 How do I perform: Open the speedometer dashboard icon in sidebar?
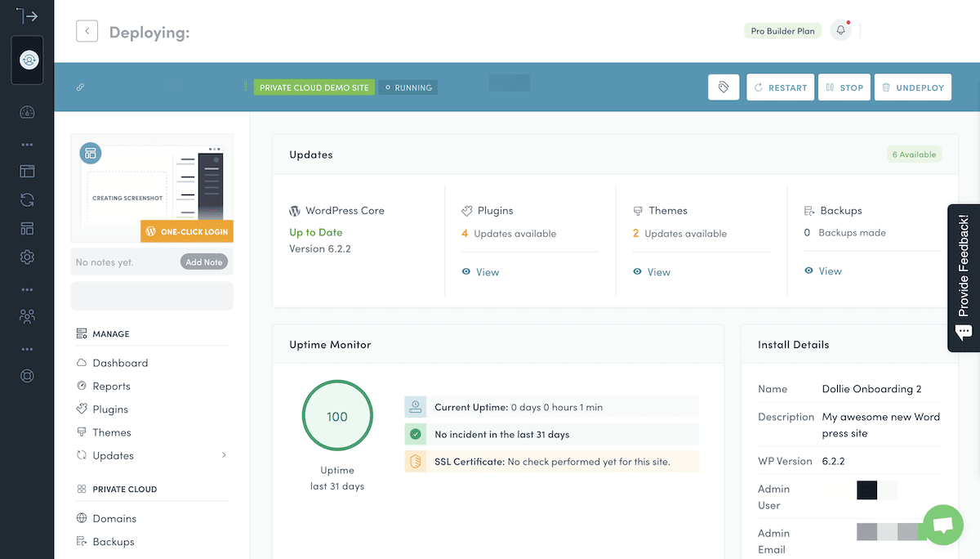(x=27, y=112)
